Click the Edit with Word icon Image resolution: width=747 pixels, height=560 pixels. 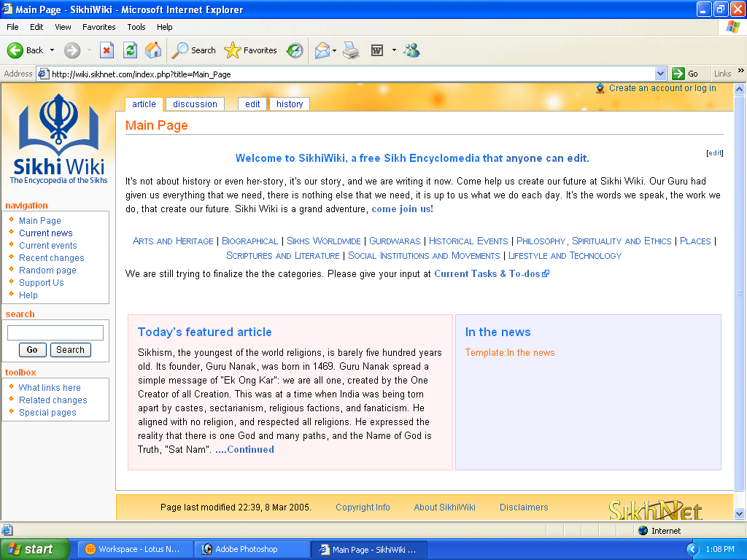(377, 50)
